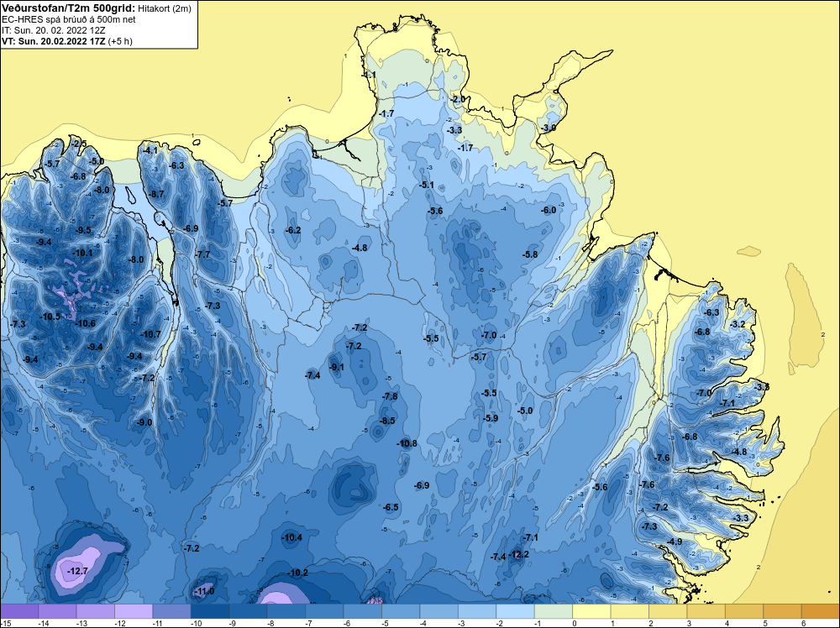Click the '0' label on color scale
The width and height of the screenshot is (840, 628).
575,623
